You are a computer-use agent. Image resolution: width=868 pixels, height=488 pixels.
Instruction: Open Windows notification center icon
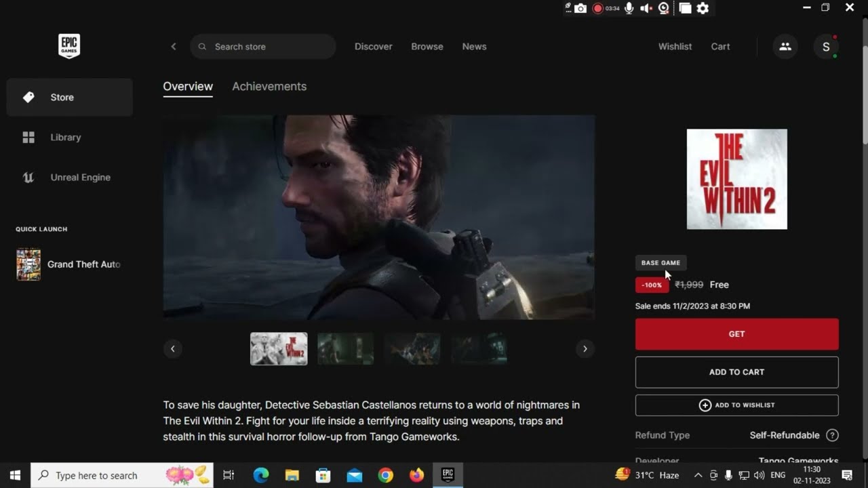click(847, 475)
